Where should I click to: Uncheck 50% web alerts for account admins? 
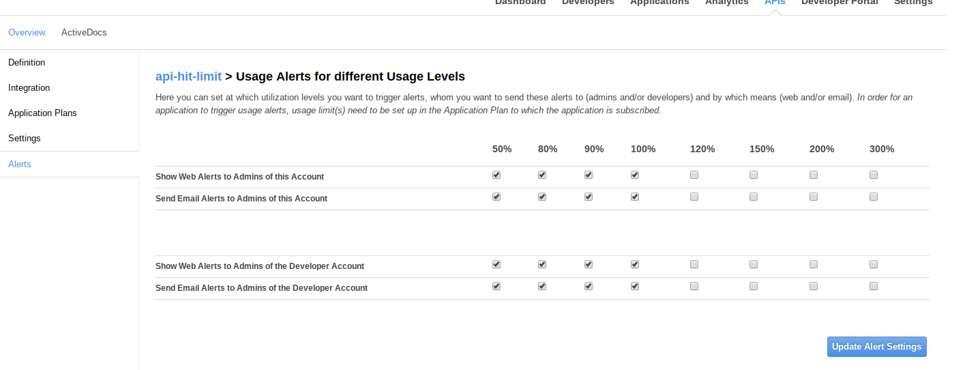click(496, 175)
